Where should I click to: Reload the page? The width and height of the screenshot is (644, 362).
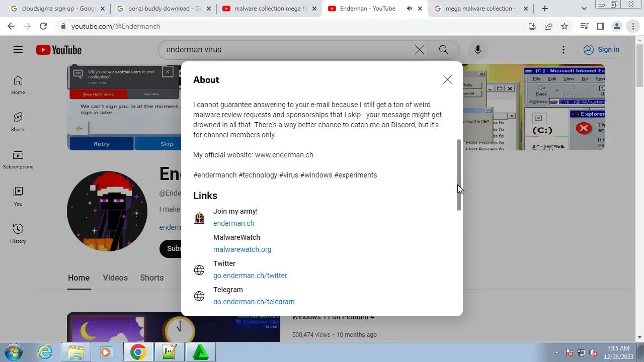pos(43,26)
